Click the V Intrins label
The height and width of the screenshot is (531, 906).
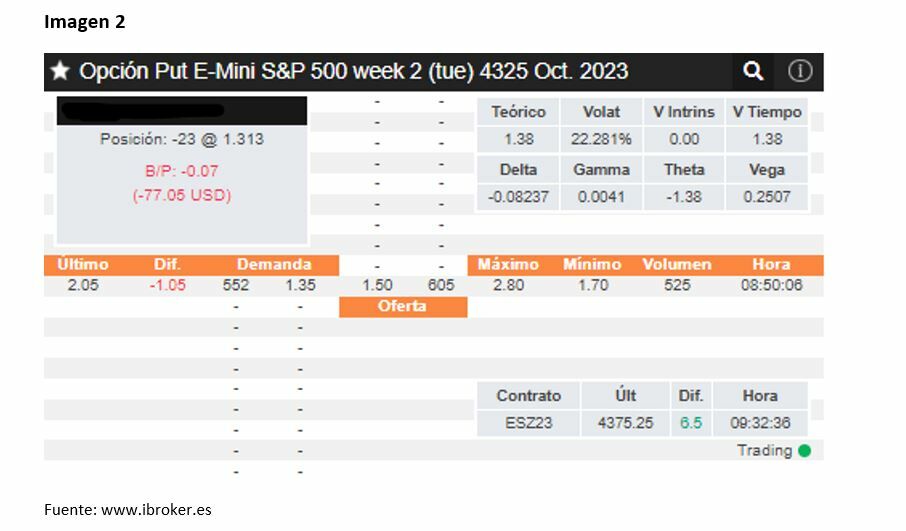[x=684, y=112]
